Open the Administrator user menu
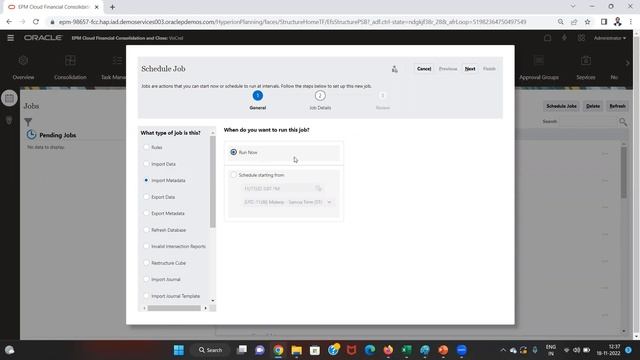 pyautogui.click(x=609, y=38)
